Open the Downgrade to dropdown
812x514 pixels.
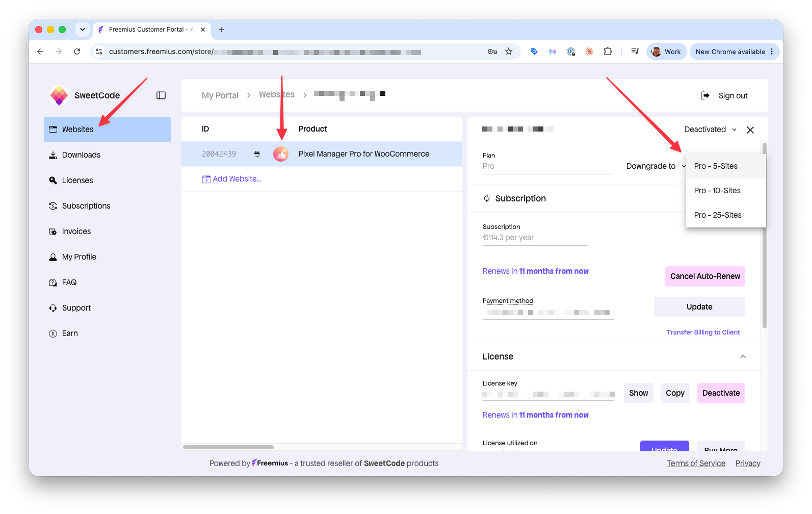[x=656, y=166]
